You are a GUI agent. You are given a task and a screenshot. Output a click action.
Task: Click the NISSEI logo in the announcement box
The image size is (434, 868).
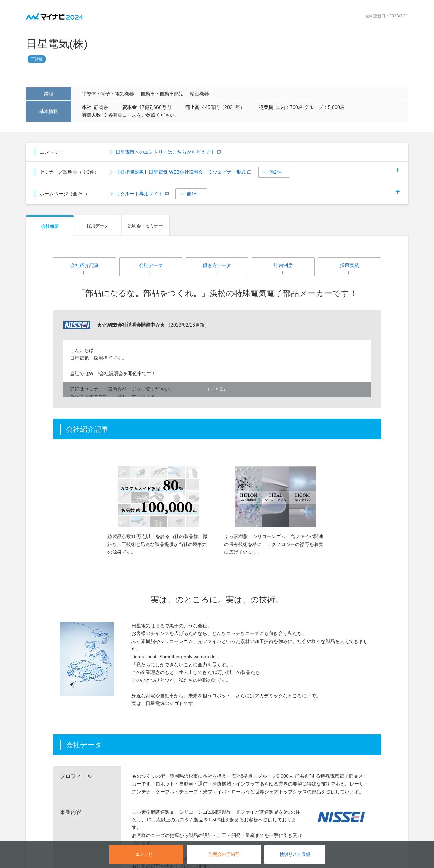77,325
